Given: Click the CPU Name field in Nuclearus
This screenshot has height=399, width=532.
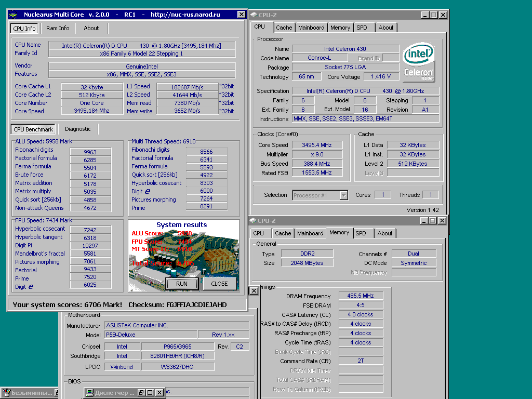Looking at the screenshot, I should pos(142,46).
